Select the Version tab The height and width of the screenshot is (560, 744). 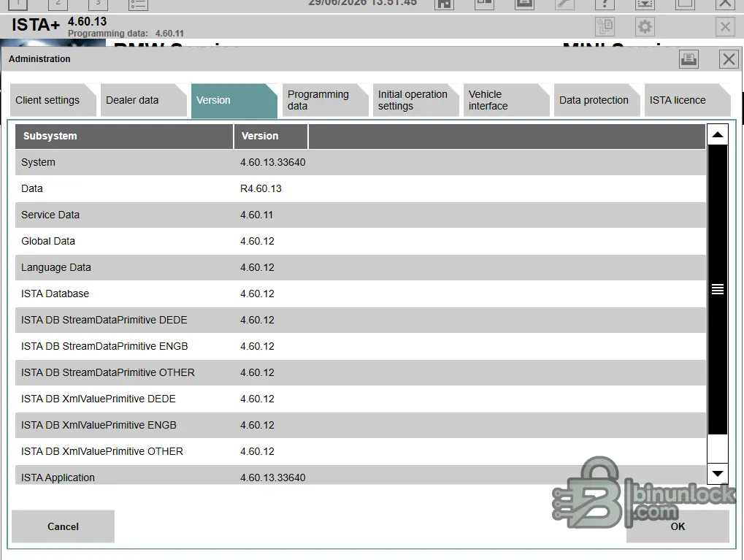(234, 101)
